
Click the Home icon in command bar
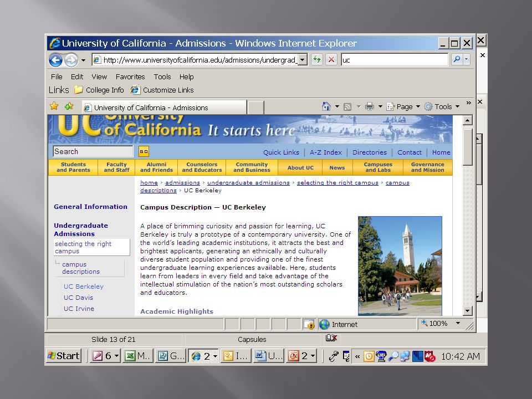(326, 106)
